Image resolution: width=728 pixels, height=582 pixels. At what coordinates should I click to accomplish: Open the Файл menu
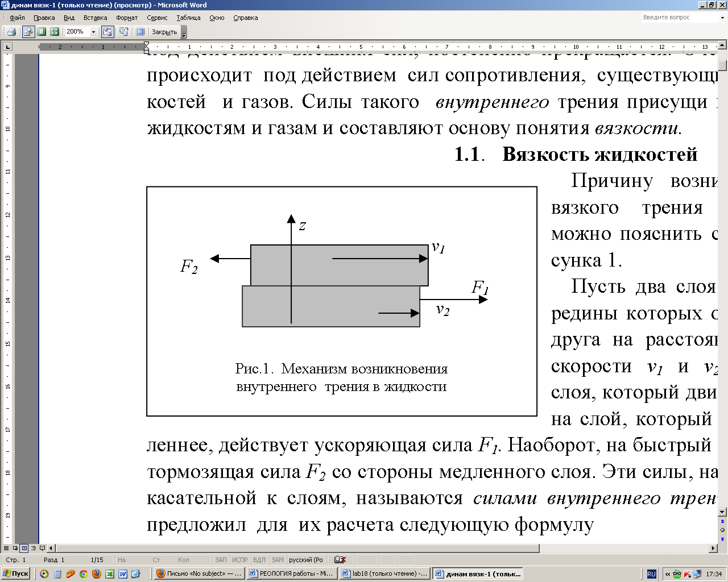pyautogui.click(x=17, y=18)
